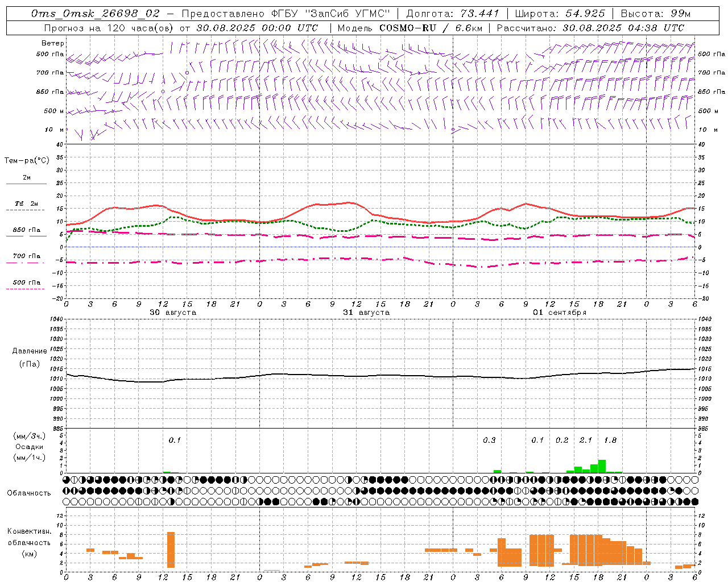
Task: Click the Долгота: 73.441 value
Action: click(x=453, y=14)
